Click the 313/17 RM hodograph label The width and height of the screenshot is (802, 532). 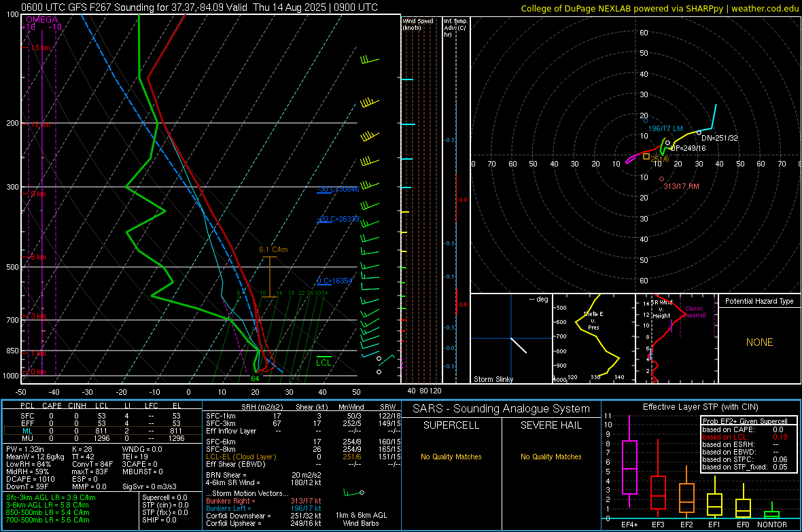click(681, 186)
